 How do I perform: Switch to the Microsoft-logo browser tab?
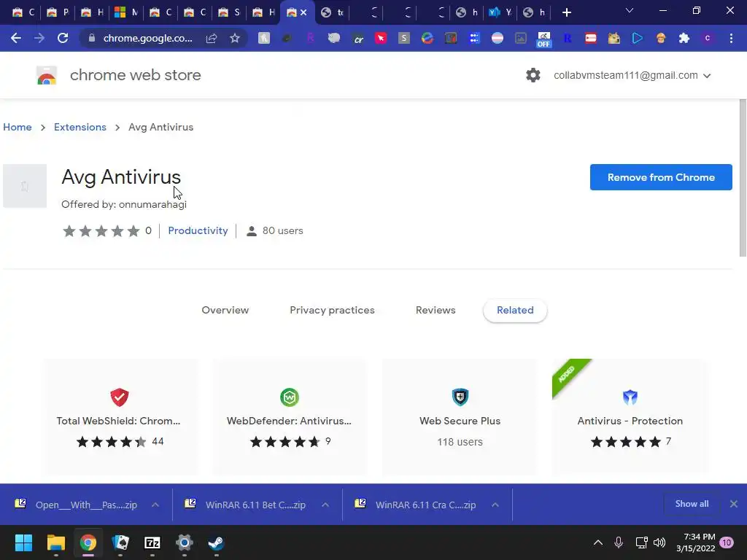(125, 12)
